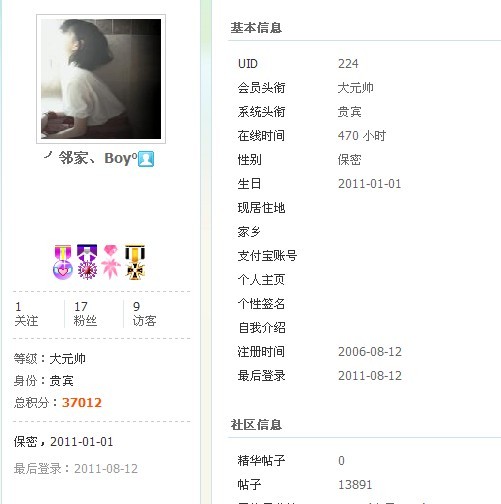Open the 9 访客 visitors list
The width and height of the screenshot is (501, 504).
click(x=144, y=314)
